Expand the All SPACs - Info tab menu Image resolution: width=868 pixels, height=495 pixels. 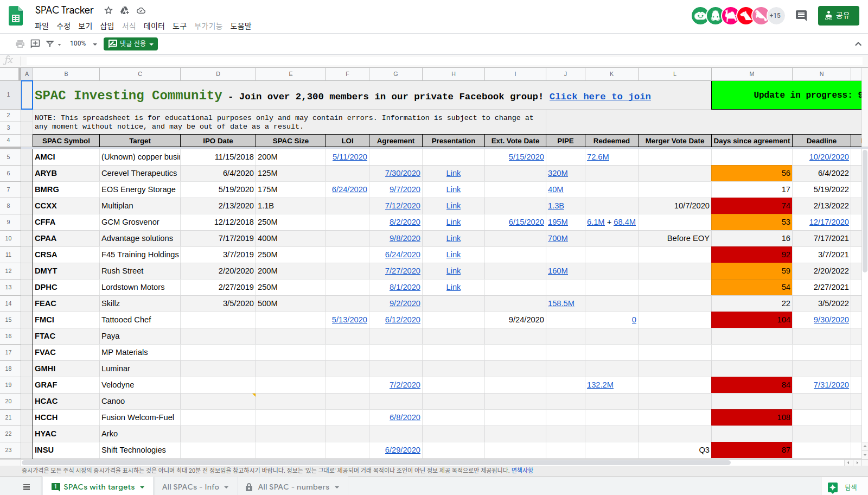[227, 487]
